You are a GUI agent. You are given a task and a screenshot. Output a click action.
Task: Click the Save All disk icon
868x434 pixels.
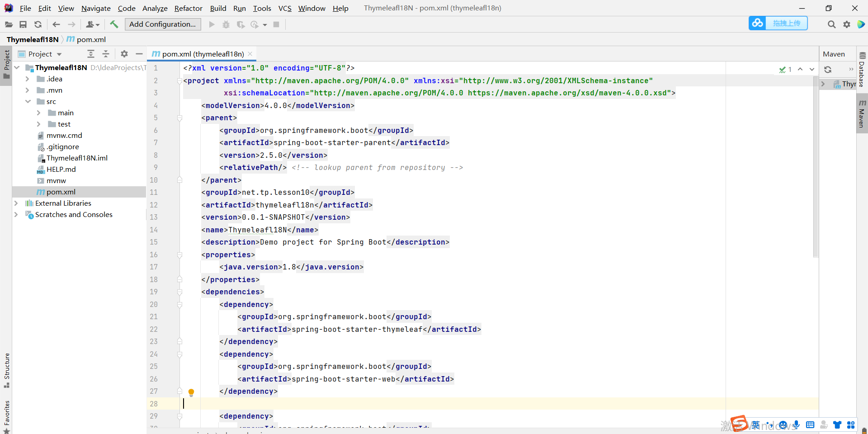[x=23, y=24]
